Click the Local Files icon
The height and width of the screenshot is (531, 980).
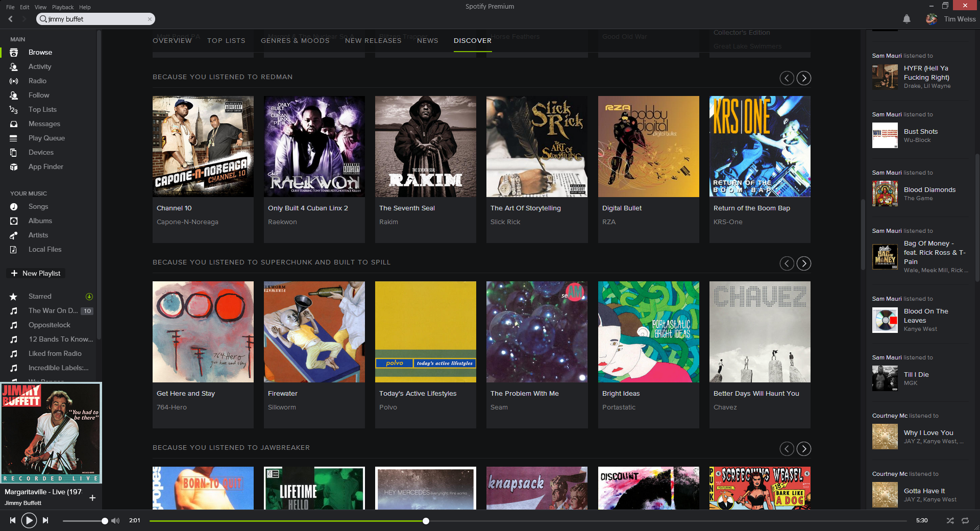pyautogui.click(x=14, y=250)
